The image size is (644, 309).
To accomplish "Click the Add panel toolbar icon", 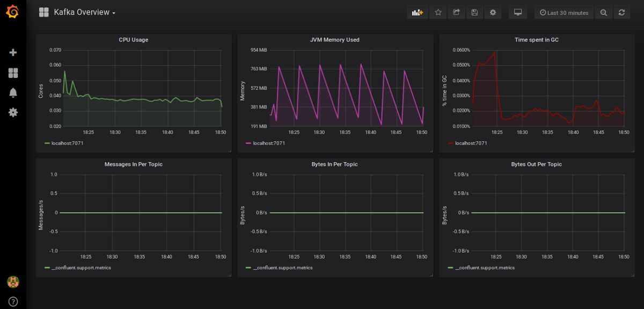I will coord(417,12).
